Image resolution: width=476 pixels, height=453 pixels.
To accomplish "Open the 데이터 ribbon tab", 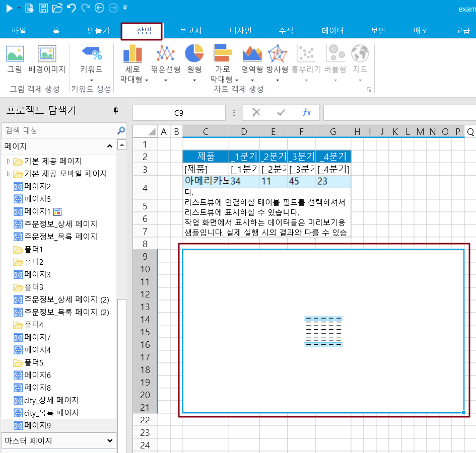I will tap(332, 31).
